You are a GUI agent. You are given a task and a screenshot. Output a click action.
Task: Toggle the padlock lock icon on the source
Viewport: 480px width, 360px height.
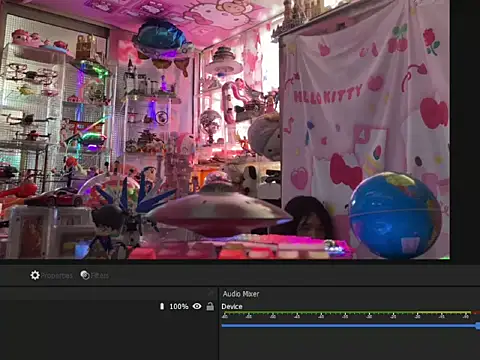(x=210, y=306)
